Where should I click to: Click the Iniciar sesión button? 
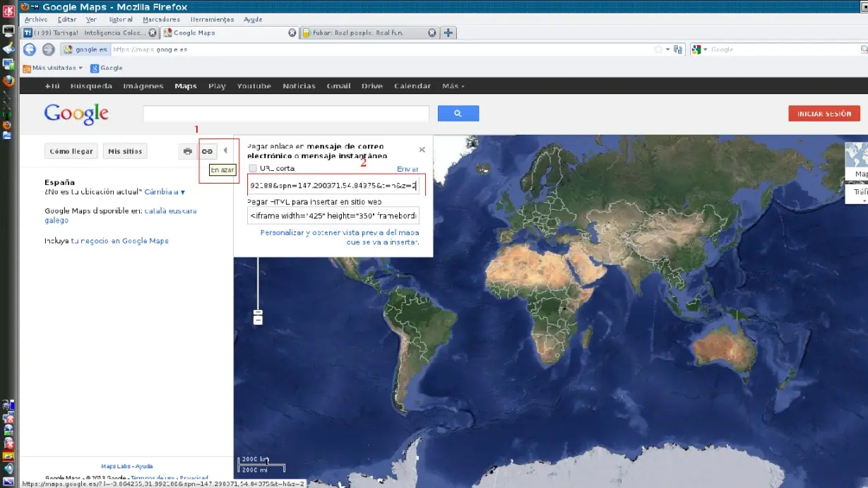824,113
